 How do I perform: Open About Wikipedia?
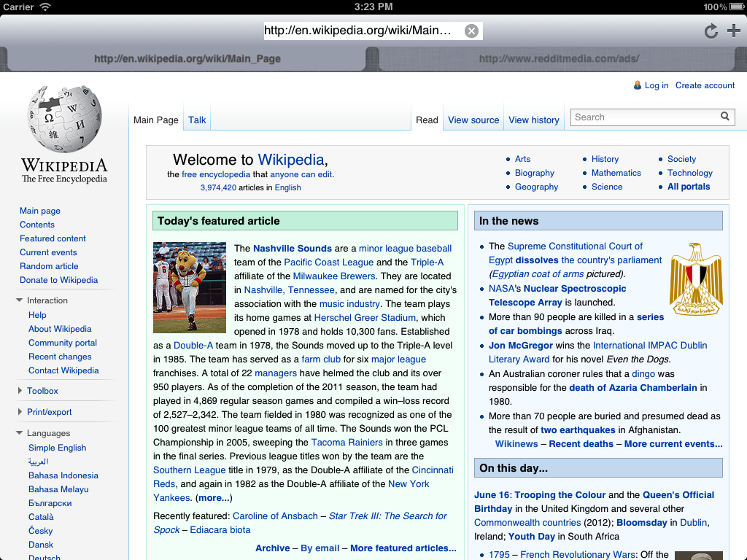click(x=60, y=329)
